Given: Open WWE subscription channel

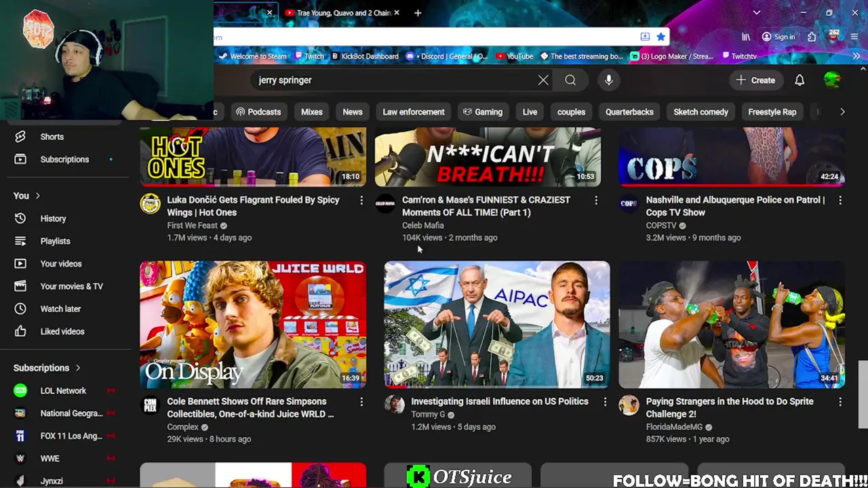Looking at the screenshot, I should (50, 458).
